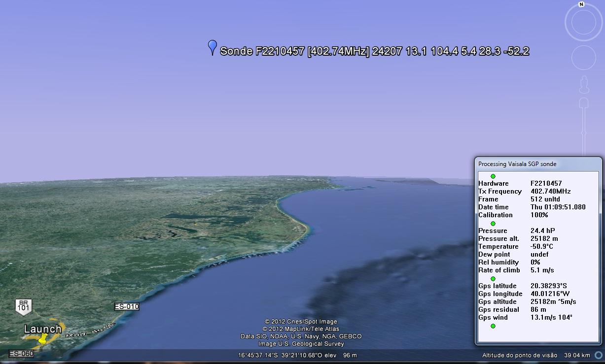Select the yellow Launch pushpin
The image size is (605, 364).
(x=43, y=339)
